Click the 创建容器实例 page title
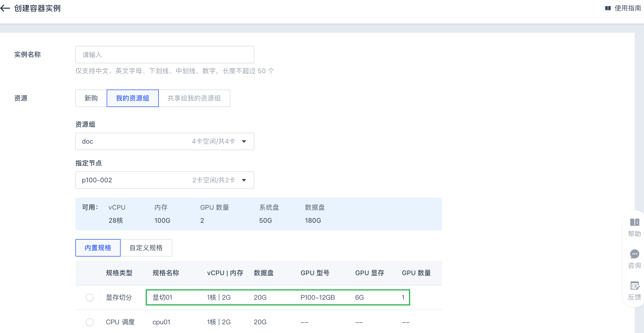Viewport: 644px width, 333px height. pos(37,8)
